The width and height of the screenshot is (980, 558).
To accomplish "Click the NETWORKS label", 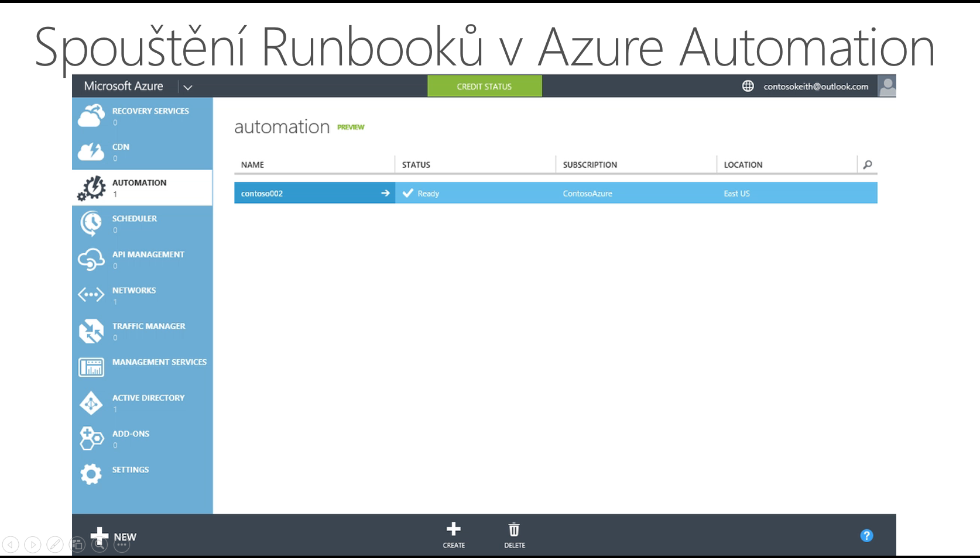I will [x=134, y=290].
